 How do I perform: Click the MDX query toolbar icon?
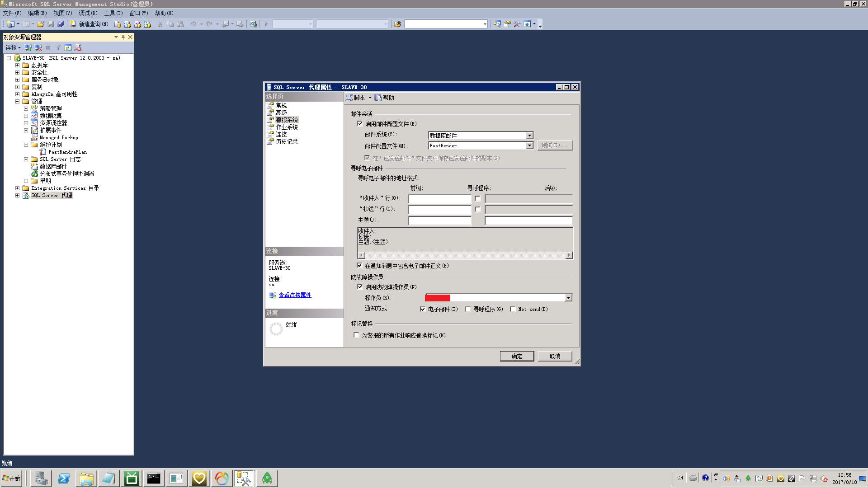pos(127,24)
